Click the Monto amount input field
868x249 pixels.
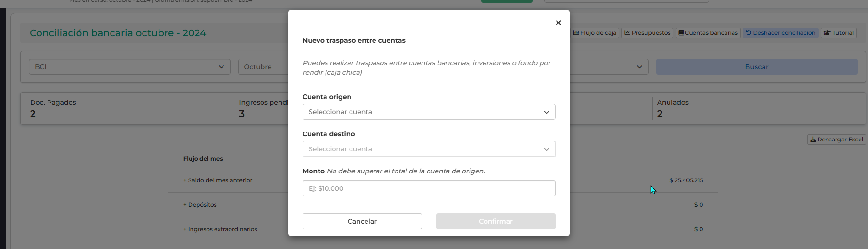(x=429, y=188)
